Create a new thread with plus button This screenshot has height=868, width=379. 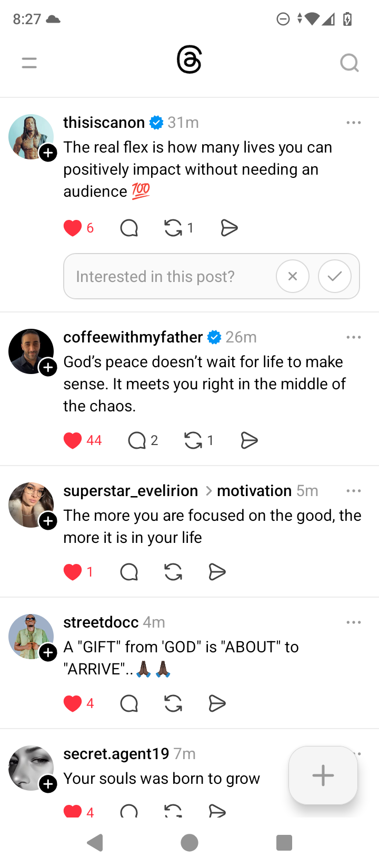coord(323,775)
